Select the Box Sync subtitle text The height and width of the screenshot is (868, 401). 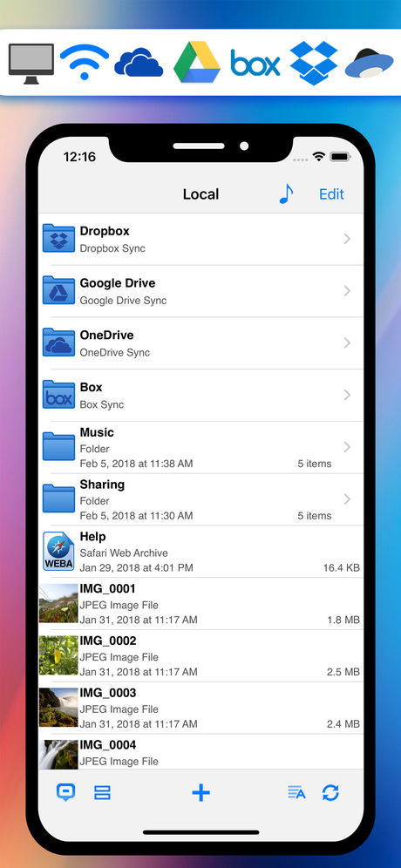pos(102,404)
